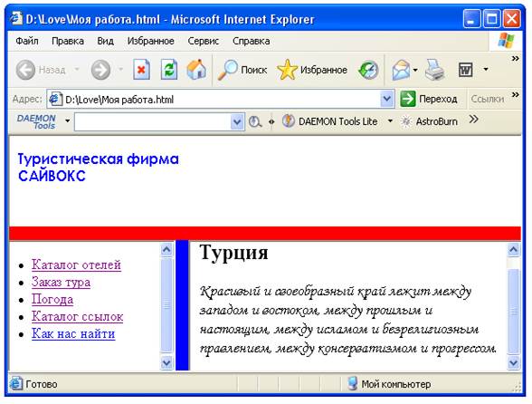Open Back button history dropdown arrow

[77, 70]
